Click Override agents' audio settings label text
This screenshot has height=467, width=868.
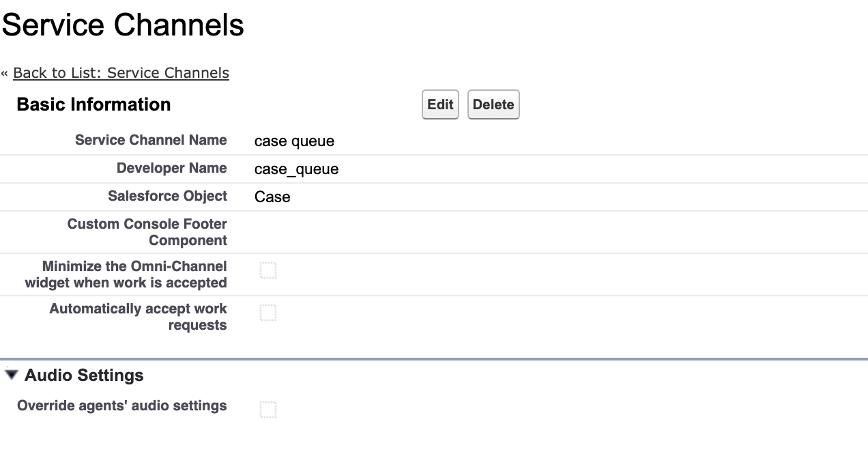coord(122,406)
